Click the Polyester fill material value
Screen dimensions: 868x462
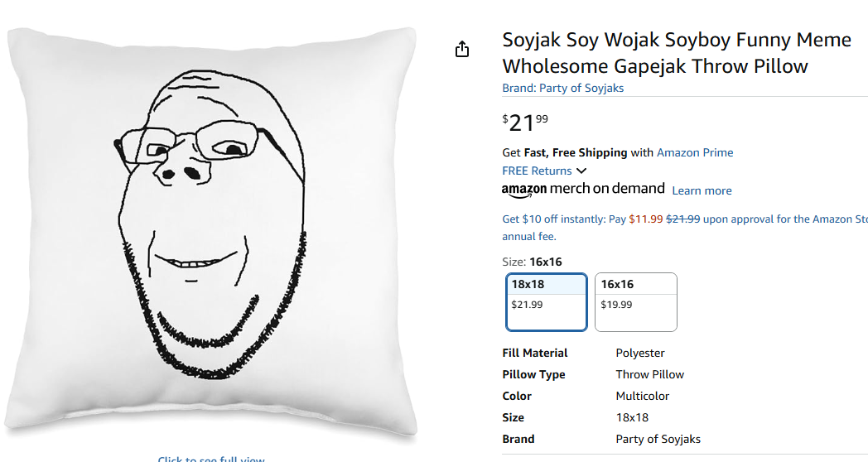point(640,353)
